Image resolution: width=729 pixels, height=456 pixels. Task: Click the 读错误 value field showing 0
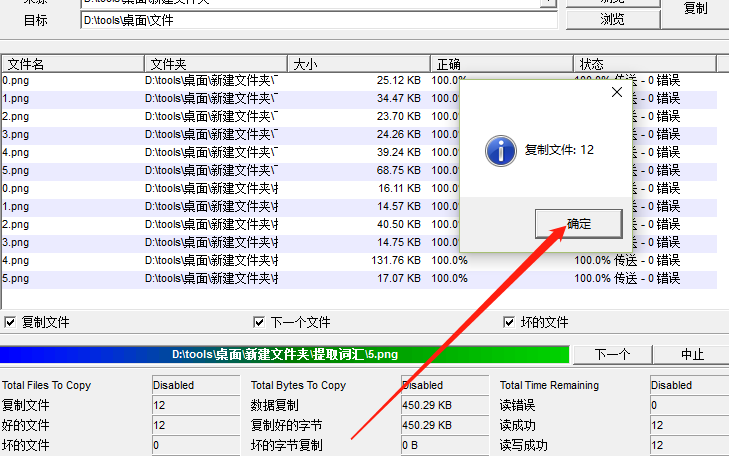(689, 405)
